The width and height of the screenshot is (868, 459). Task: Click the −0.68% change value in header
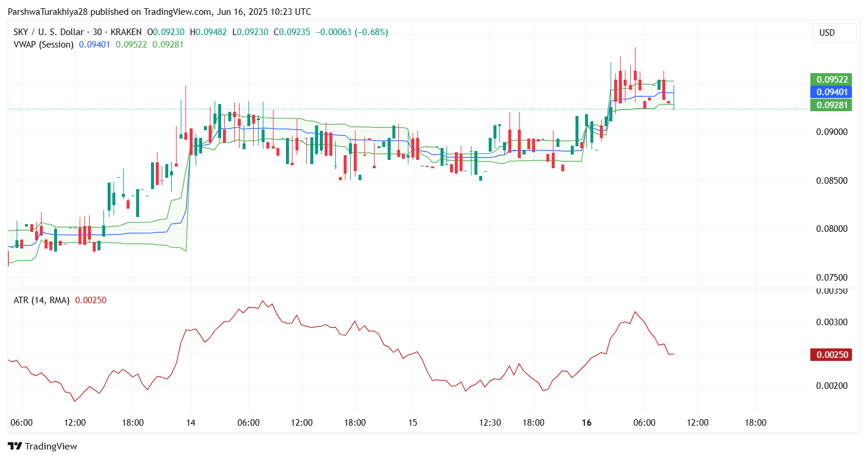tap(371, 32)
